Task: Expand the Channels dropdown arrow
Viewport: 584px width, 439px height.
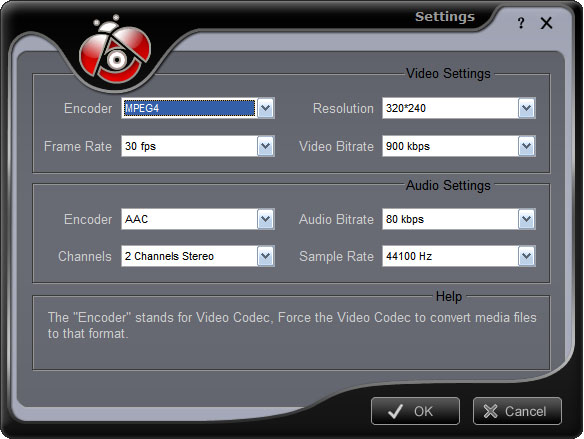Action: tap(266, 256)
